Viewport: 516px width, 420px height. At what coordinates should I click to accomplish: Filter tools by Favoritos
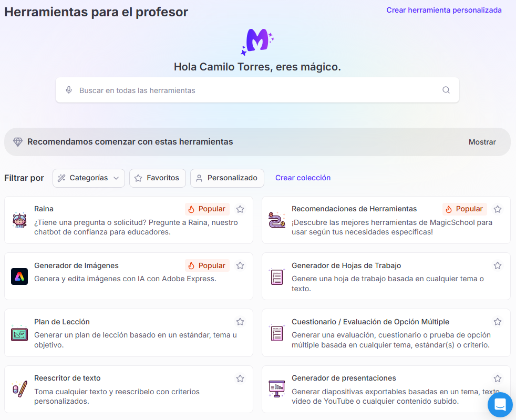(157, 178)
